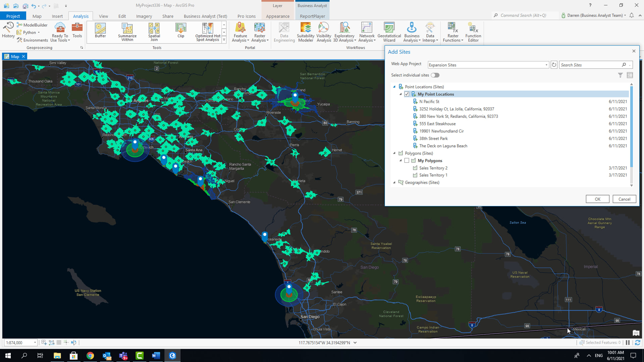Open the Spatial Join tool

pos(154,32)
